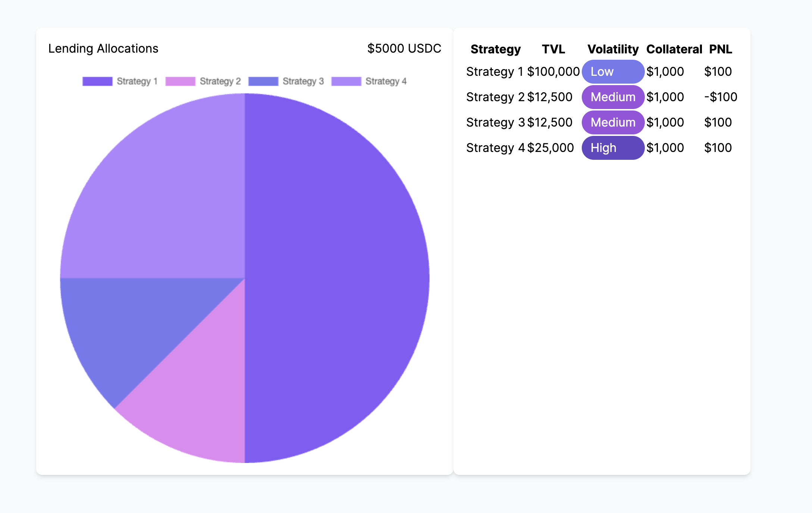
Task: Click the PNL column header
Action: 720,49
